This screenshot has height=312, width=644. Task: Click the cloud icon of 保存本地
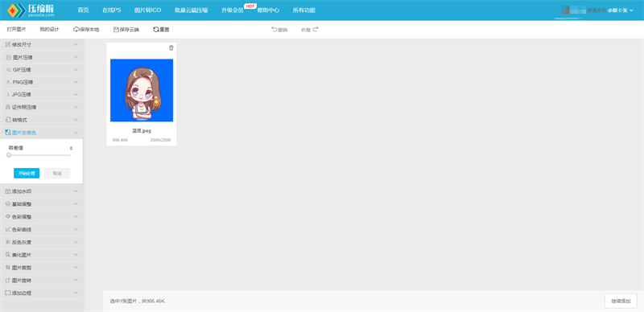click(76, 30)
